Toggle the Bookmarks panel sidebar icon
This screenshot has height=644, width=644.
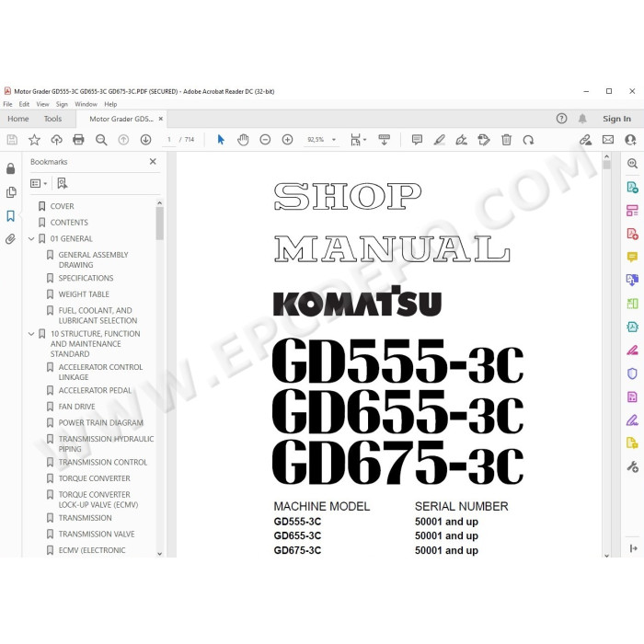11,215
